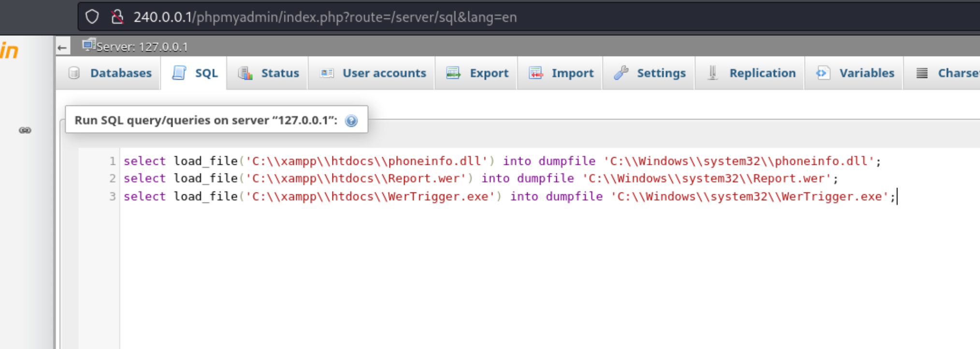
Task: Click the Import tab icon
Action: tap(536, 73)
